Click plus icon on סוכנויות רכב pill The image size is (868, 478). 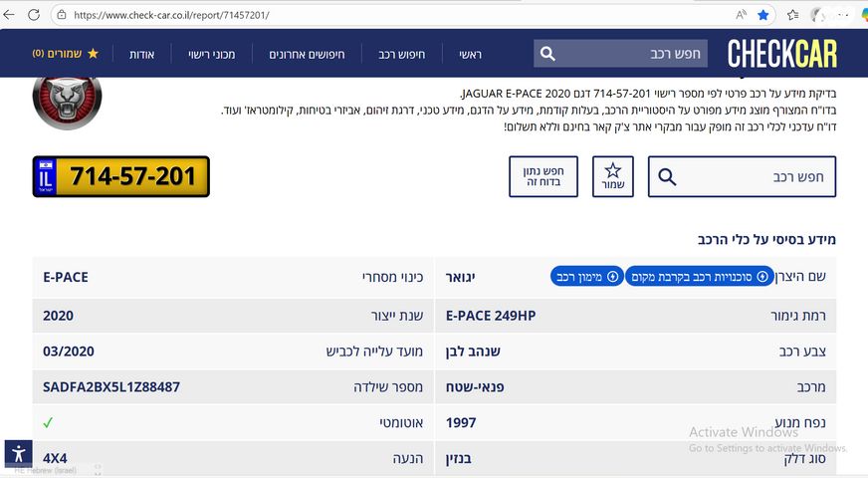point(762,277)
